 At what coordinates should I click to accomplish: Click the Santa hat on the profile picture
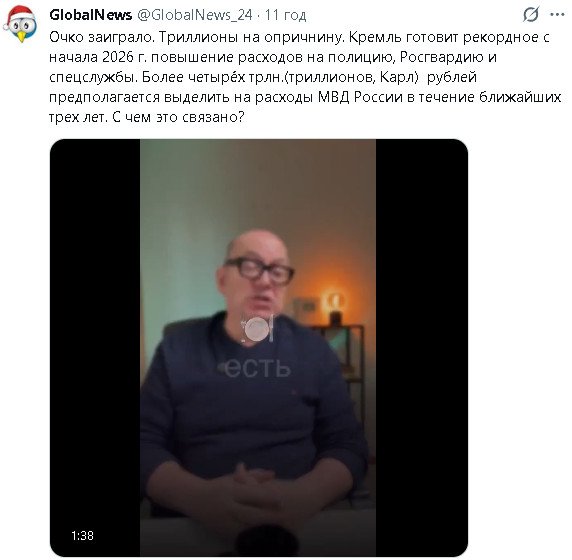click(x=21, y=15)
